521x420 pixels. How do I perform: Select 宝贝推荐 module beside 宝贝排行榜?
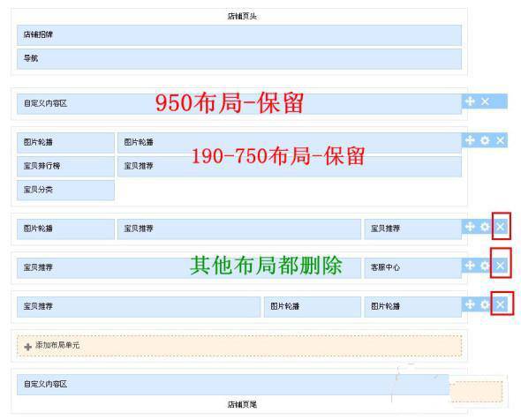290,167
